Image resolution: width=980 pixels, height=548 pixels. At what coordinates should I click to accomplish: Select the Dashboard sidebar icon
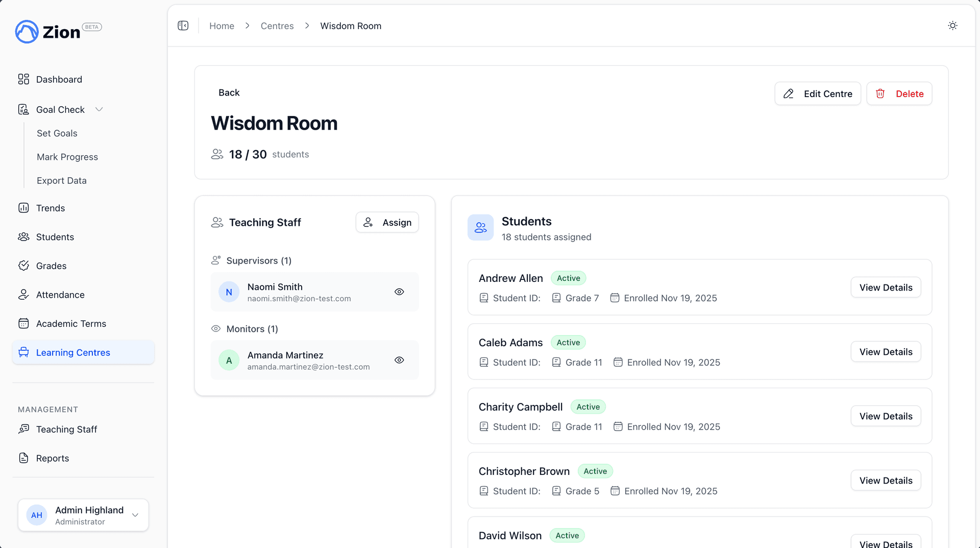point(23,79)
